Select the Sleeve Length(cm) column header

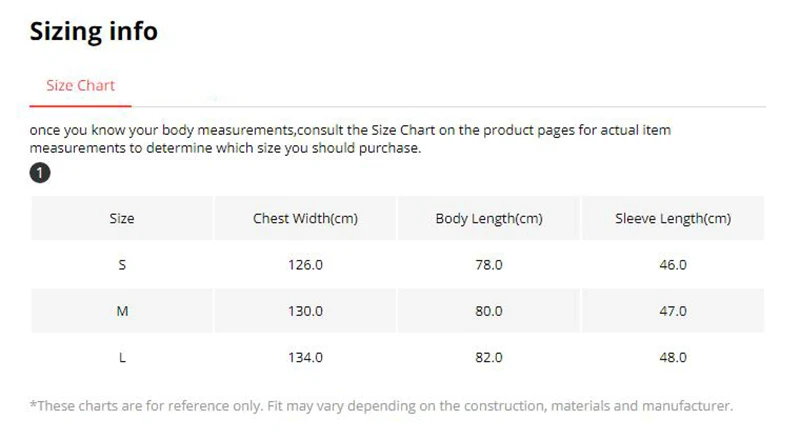[672, 218]
